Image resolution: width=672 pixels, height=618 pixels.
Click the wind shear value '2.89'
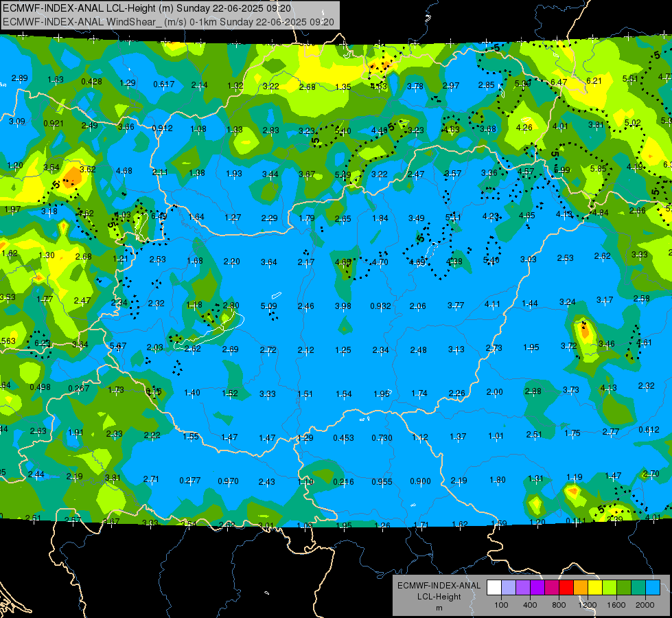click(x=20, y=78)
